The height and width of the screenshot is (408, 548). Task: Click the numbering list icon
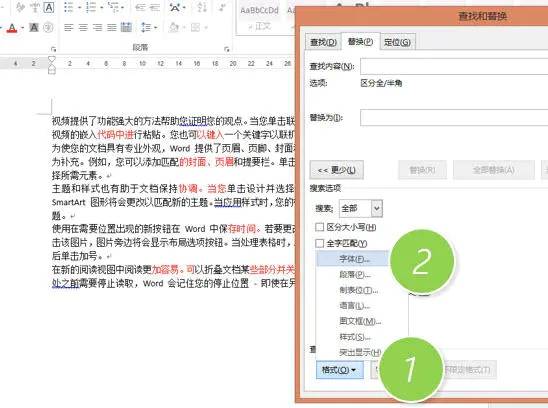pos(91,7)
